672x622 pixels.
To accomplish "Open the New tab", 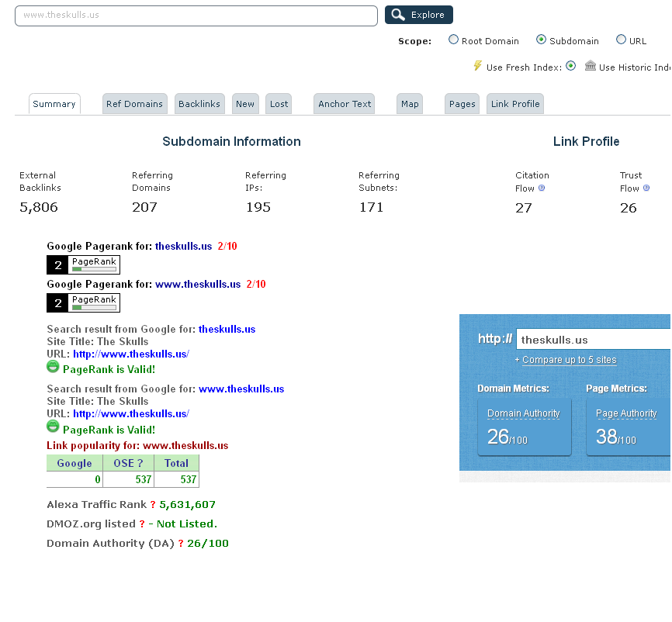I will (x=245, y=104).
